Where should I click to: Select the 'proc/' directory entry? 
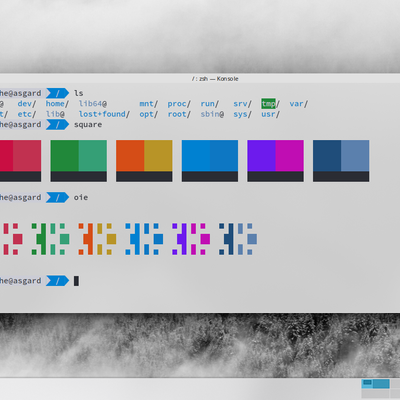179,104
